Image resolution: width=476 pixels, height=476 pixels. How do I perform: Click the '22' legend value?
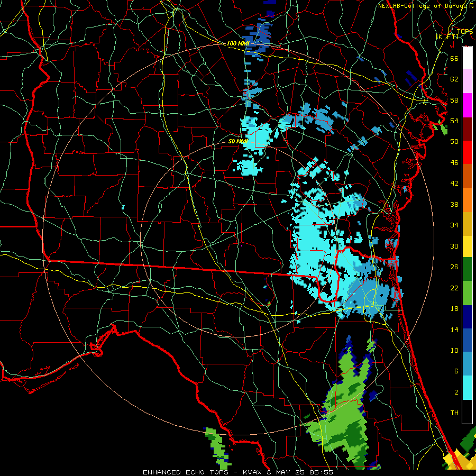coord(454,288)
